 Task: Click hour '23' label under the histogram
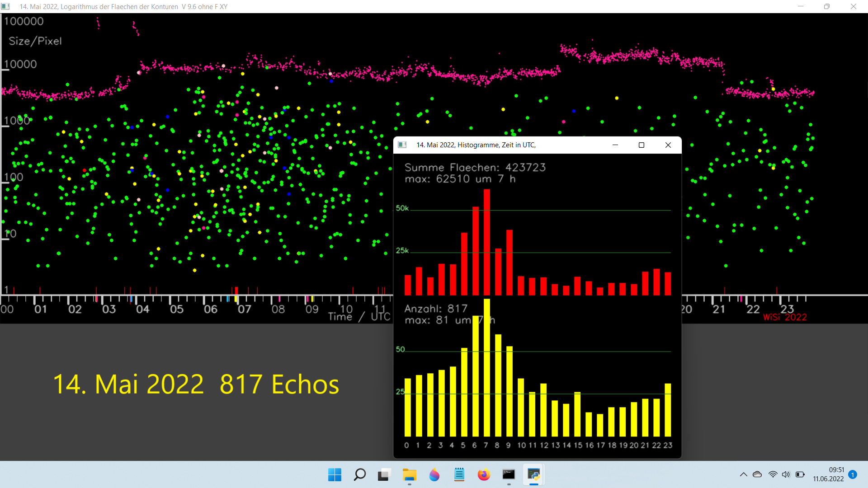[668, 446]
